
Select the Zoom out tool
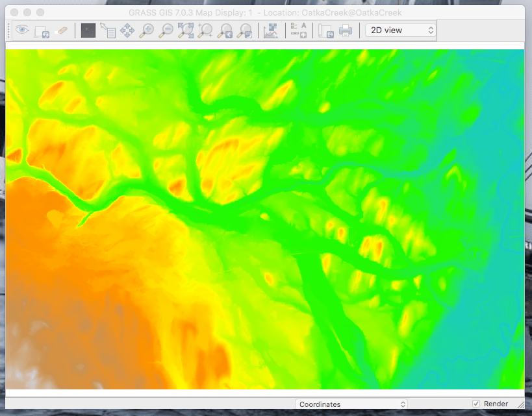pyautogui.click(x=166, y=30)
